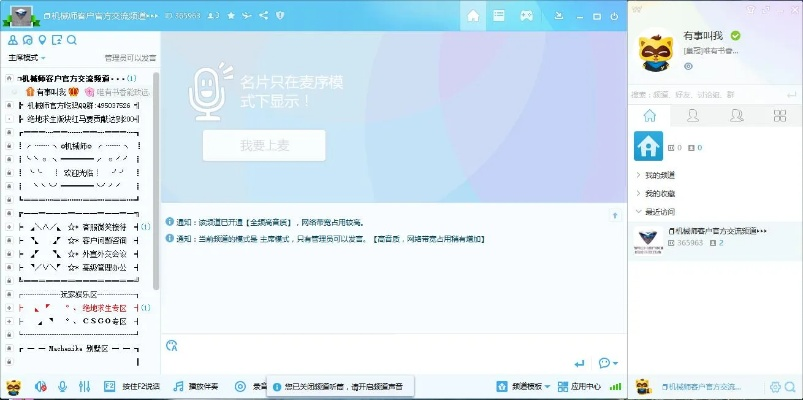Click the record circle icon in bottom toolbar
This screenshot has height=400, width=803.
click(240, 387)
